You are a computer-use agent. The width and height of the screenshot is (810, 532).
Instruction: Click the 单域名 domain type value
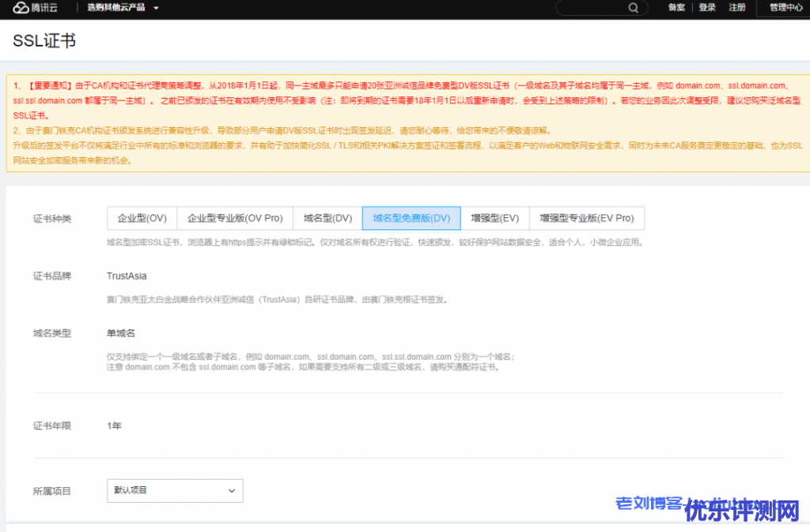[x=121, y=334]
